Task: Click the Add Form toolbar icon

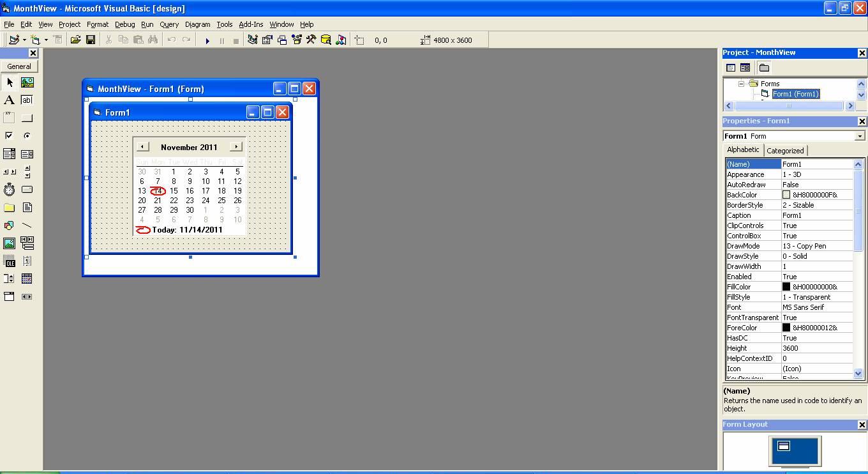Action: [x=36, y=40]
